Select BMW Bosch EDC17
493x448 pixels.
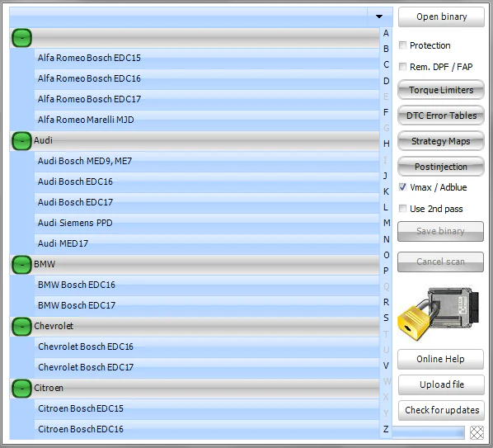pyautogui.click(x=207, y=305)
